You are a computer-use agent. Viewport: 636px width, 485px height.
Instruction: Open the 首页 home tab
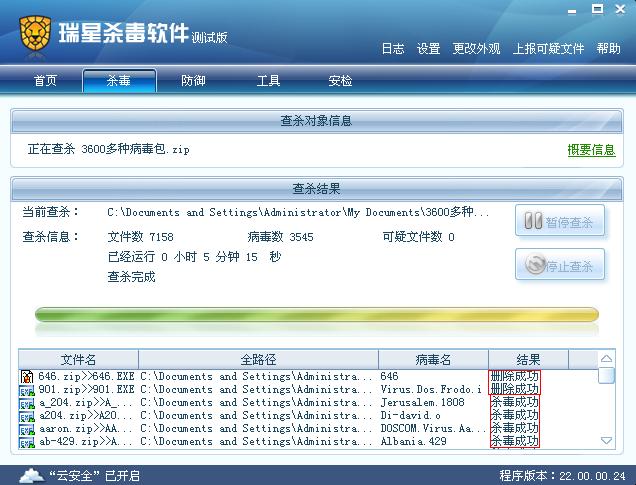pos(45,80)
